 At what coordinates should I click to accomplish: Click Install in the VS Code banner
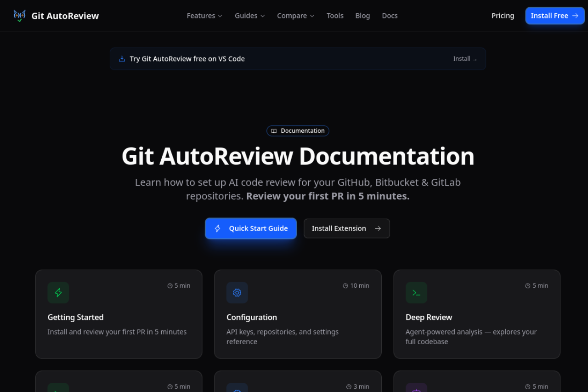click(x=464, y=58)
